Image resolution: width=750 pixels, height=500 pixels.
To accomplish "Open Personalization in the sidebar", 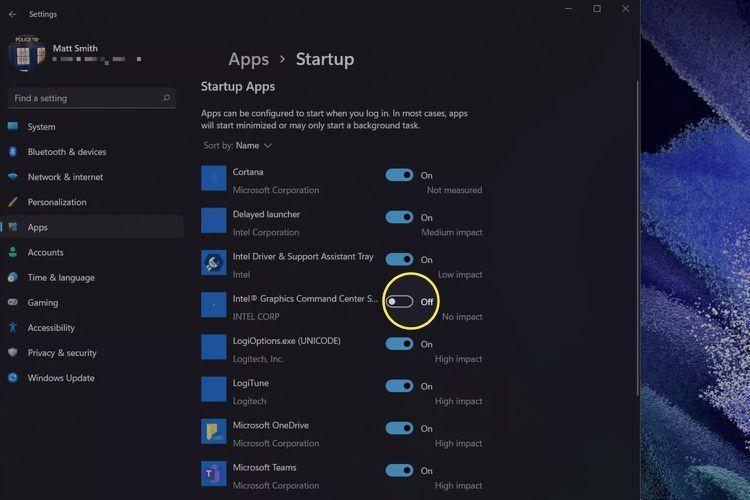I will tap(57, 202).
